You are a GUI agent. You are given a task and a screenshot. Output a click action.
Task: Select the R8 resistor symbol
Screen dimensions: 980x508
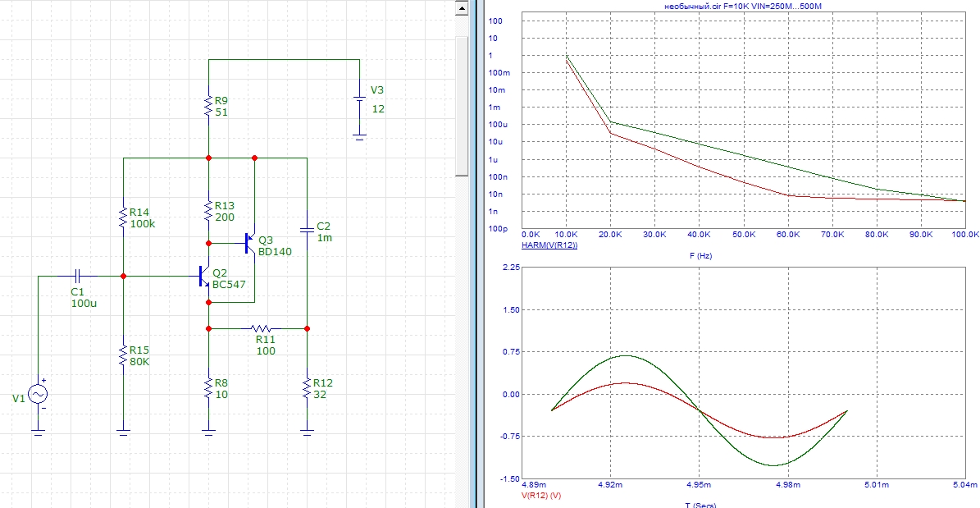tap(209, 388)
